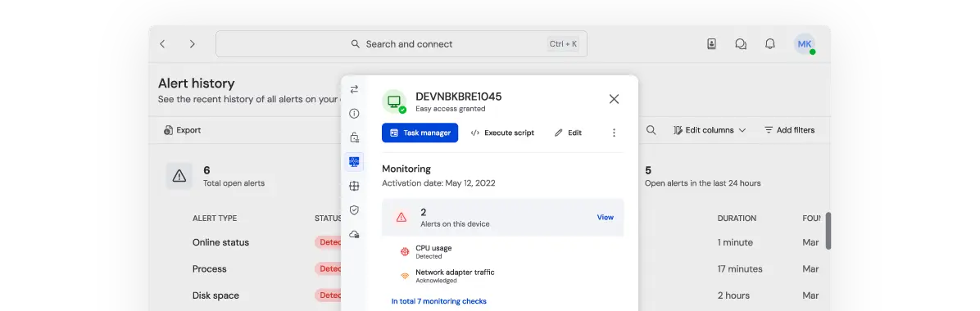Screen dimensions: 980x311
Task: Click the Ctrl + K shortcut badge
Action: point(563,43)
